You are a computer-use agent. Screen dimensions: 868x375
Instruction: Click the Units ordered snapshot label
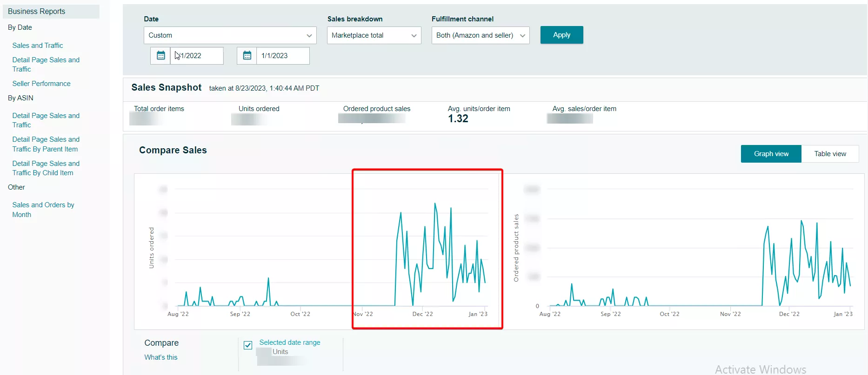(259, 109)
